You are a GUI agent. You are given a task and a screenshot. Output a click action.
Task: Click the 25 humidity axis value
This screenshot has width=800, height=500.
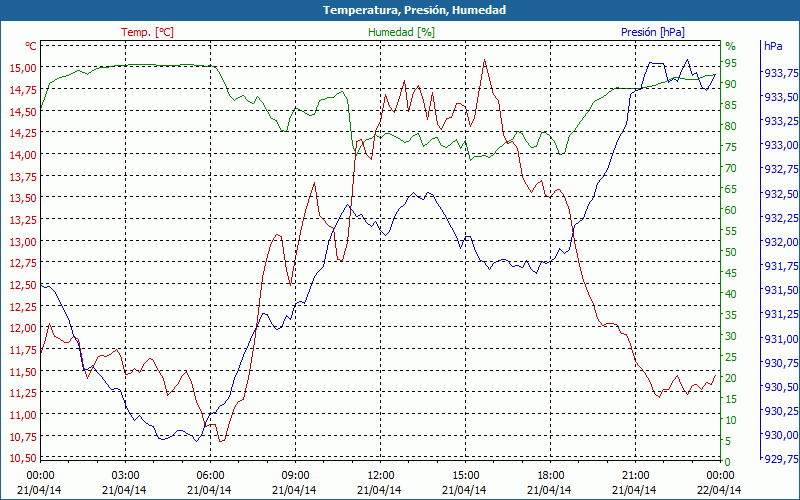point(731,357)
